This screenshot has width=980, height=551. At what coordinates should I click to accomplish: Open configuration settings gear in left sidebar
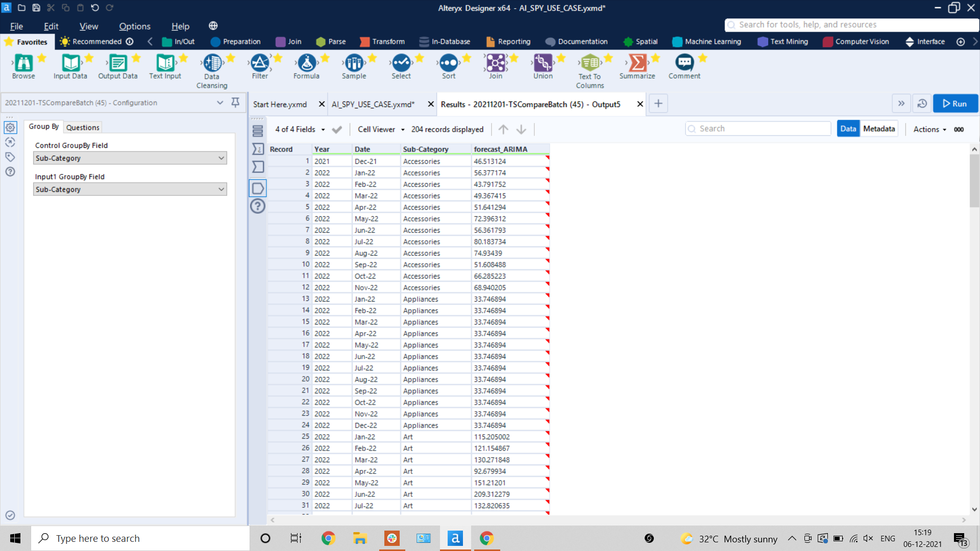[10, 127]
